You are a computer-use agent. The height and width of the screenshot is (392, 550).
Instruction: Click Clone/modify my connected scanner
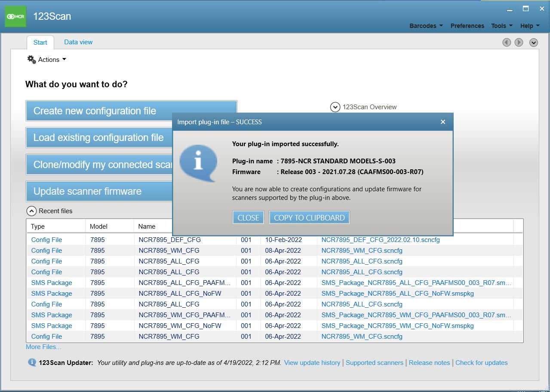pos(99,165)
